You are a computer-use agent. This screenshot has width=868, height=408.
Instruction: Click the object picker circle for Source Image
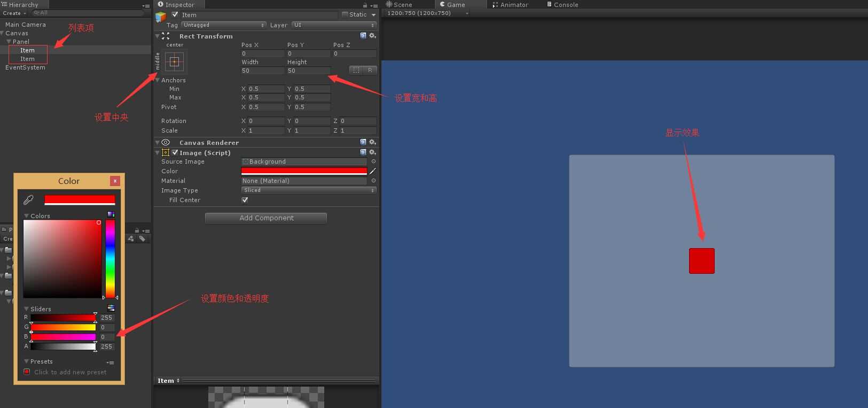[x=373, y=161]
